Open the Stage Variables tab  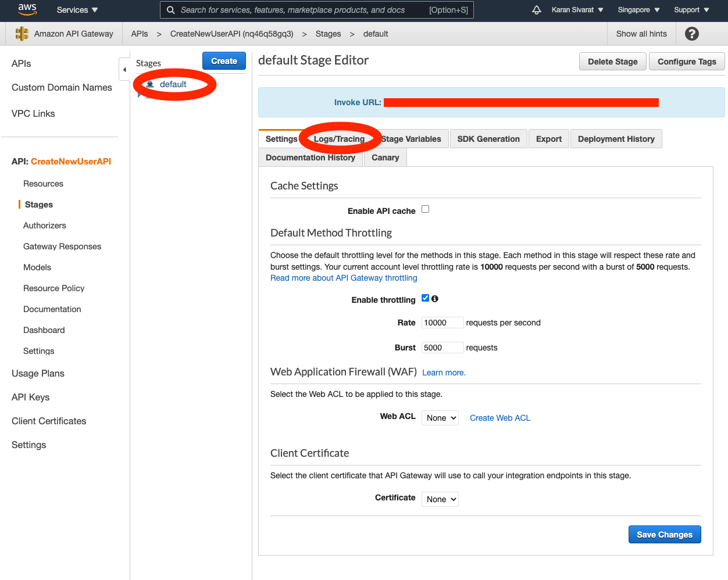[x=411, y=139]
